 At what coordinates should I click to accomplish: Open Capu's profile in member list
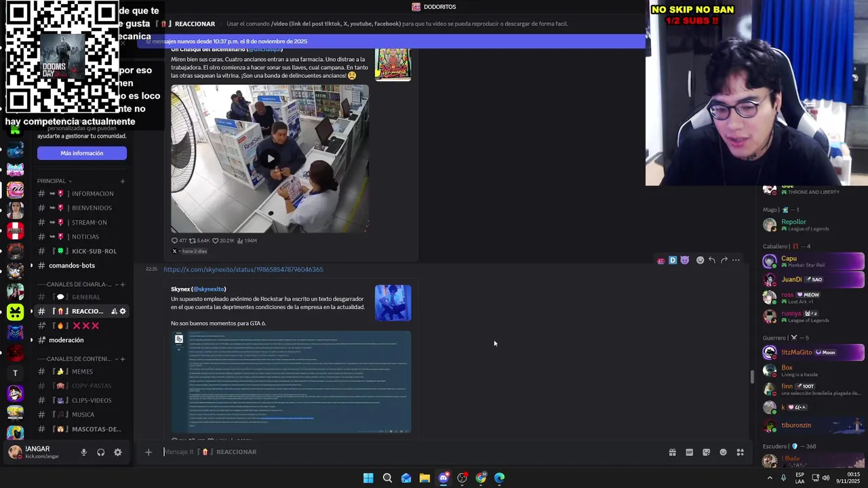pyautogui.click(x=812, y=261)
